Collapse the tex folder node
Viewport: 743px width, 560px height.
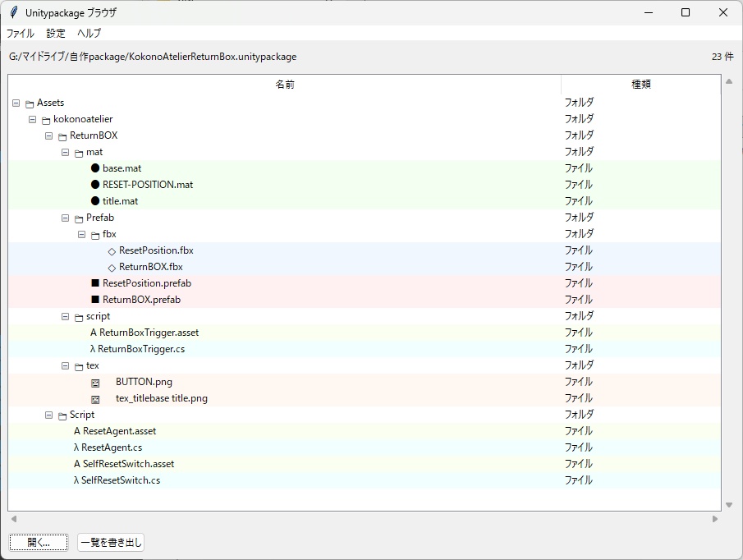click(x=65, y=365)
